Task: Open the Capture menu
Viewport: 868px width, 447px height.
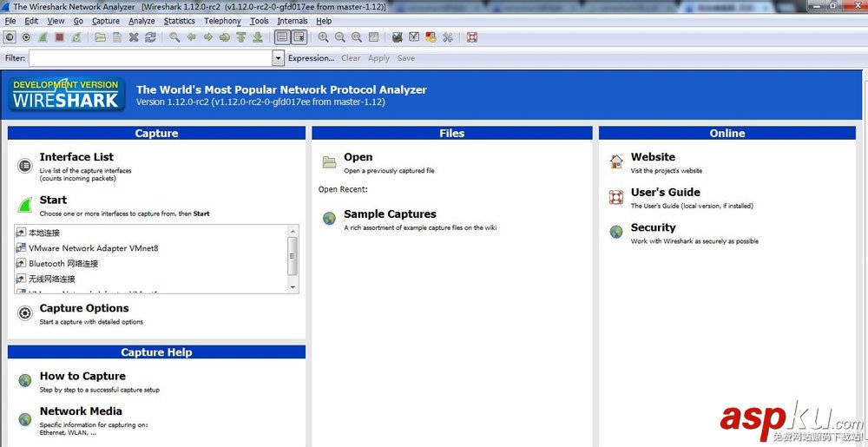Action: (106, 21)
